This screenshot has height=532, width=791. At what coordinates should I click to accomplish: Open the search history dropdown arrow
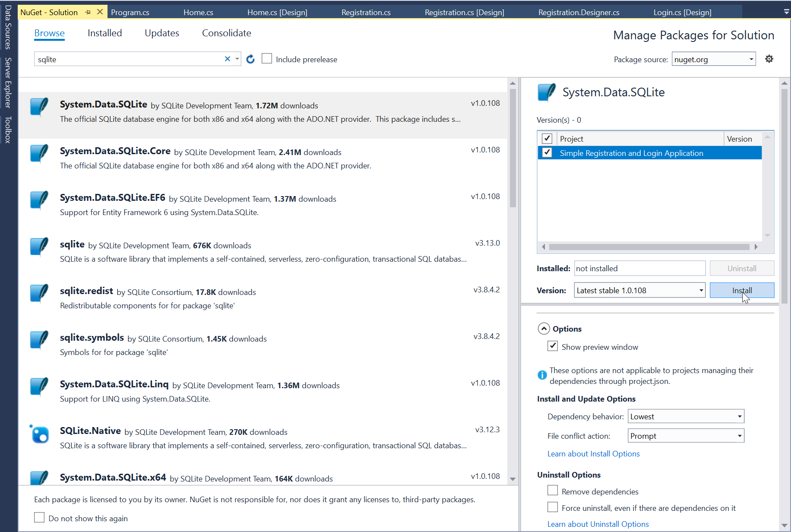(x=237, y=59)
